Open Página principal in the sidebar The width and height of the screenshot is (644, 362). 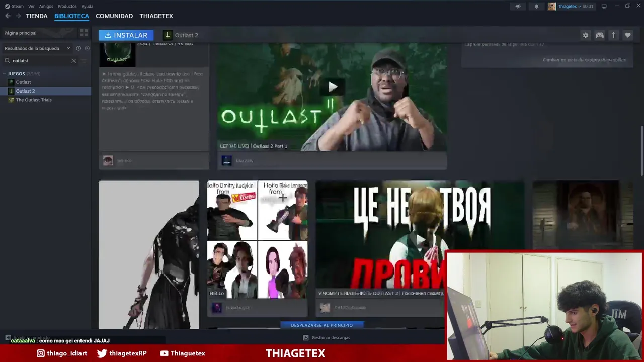(20, 33)
